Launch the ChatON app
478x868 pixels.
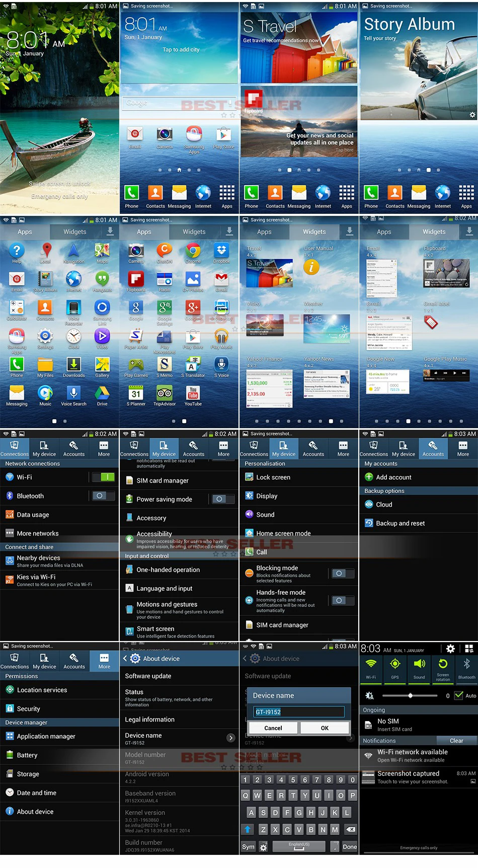click(165, 251)
